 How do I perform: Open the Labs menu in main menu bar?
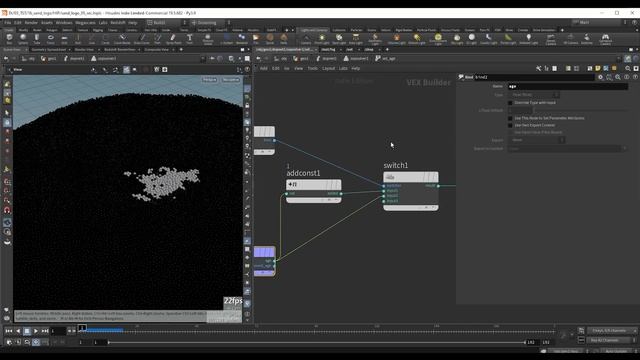point(102,23)
